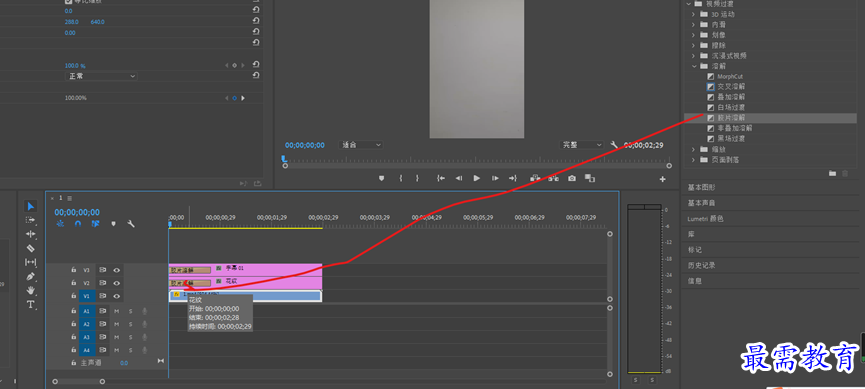The image size is (865, 389).
Task: Open the 正常 blend mode dropdown
Action: point(101,76)
